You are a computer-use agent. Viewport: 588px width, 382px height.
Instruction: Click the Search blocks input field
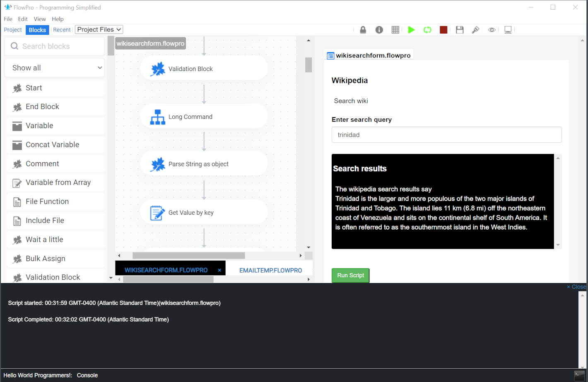(54, 46)
